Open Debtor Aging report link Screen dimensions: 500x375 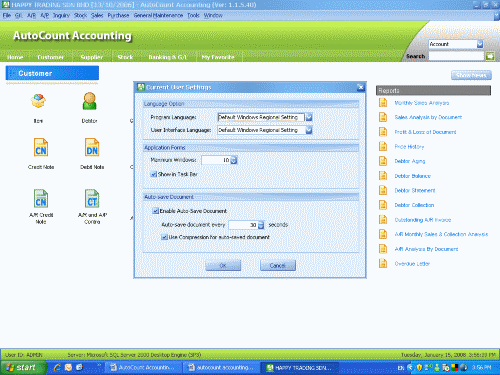click(410, 161)
